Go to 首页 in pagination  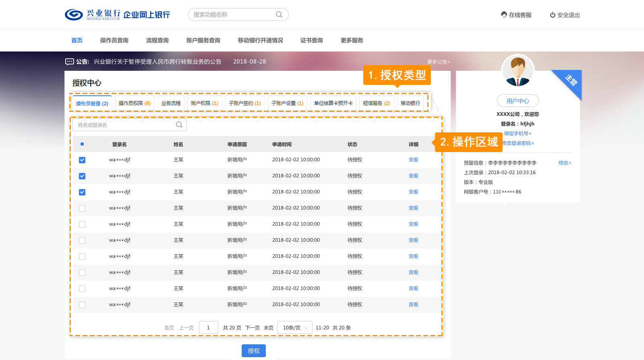[169, 328]
